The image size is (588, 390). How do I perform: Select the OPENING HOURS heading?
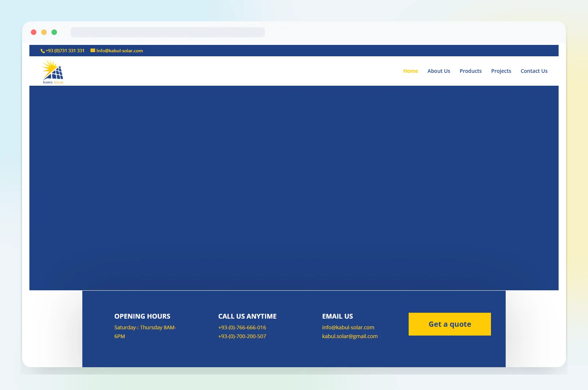pos(142,316)
